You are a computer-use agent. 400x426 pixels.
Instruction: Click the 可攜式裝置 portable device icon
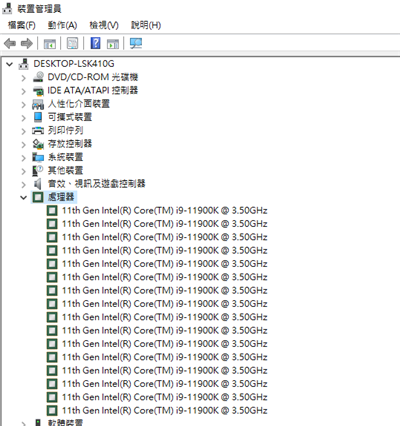tap(38, 117)
